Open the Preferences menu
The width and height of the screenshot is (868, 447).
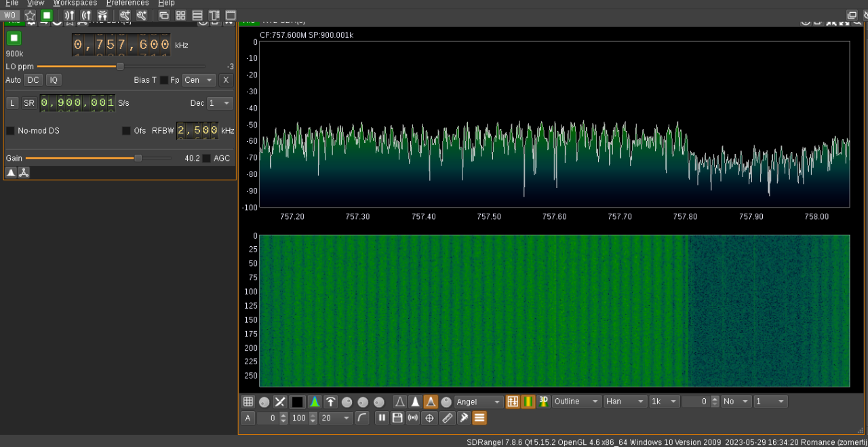point(127,3)
